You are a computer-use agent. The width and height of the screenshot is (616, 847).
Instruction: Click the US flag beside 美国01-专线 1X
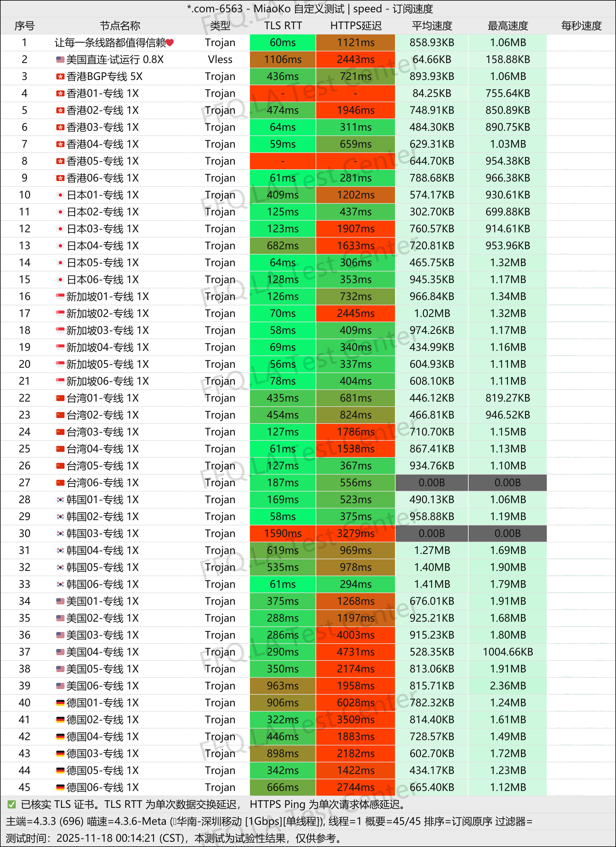[x=60, y=601]
